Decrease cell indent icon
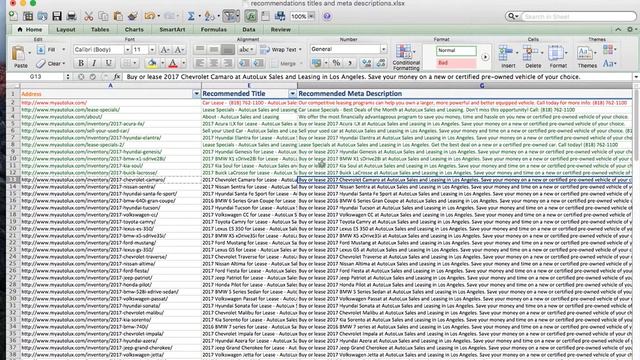Viewport: 640px width, 360px height. [x=244, y=63]
